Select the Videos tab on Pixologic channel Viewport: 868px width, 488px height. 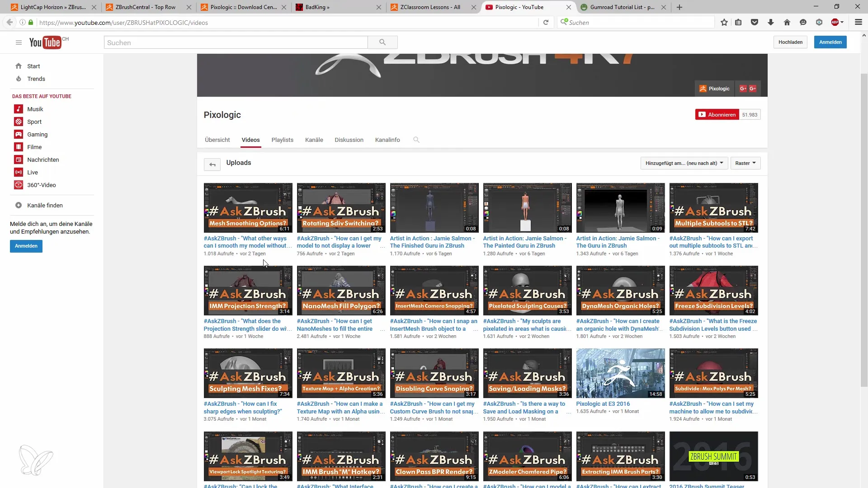tap(250, 140)
